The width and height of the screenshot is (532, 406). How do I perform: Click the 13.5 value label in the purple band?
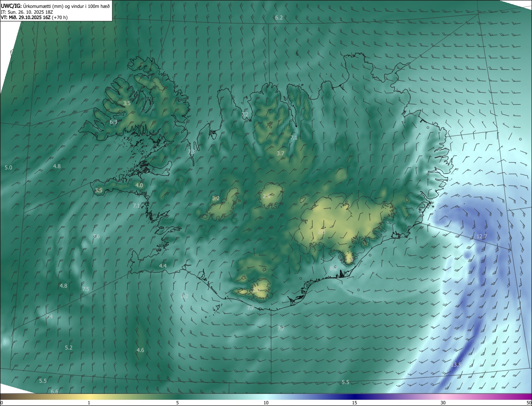point(456,364)
